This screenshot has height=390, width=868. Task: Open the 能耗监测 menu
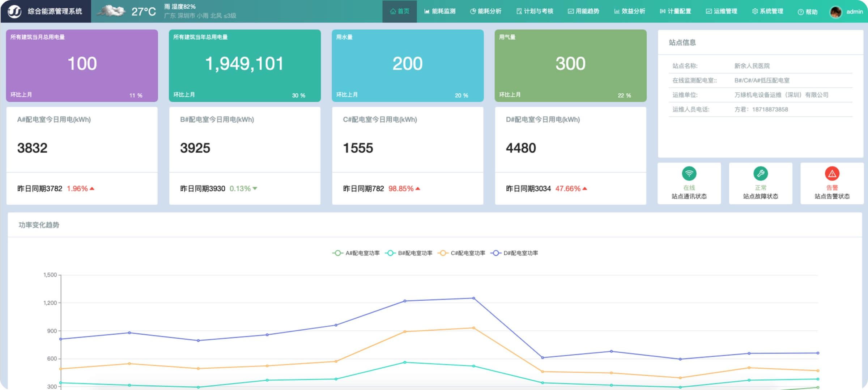[440, 12]
